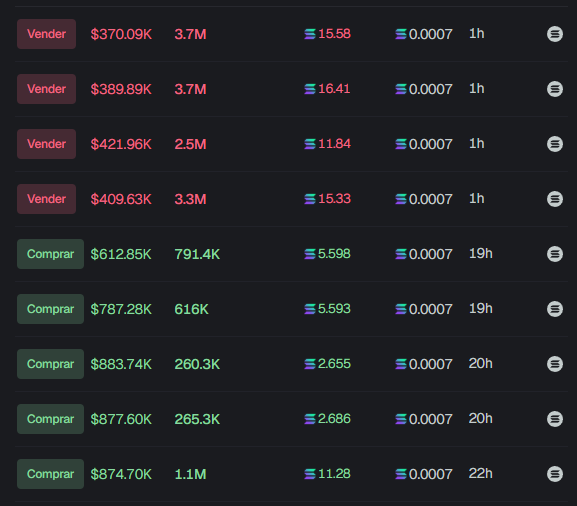577x506 pixels.
Task: Select the $877.60K market cap value
Action: [121, 419]
